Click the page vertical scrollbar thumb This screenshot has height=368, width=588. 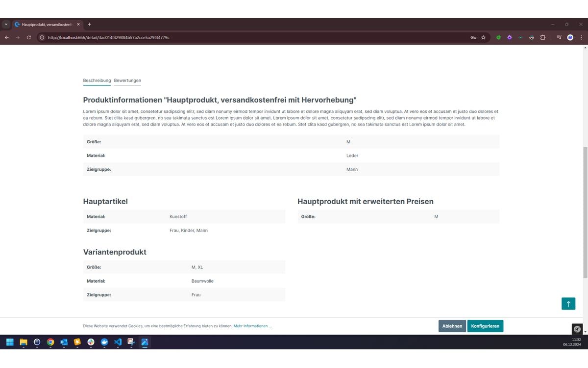click(x=586, y=212)
